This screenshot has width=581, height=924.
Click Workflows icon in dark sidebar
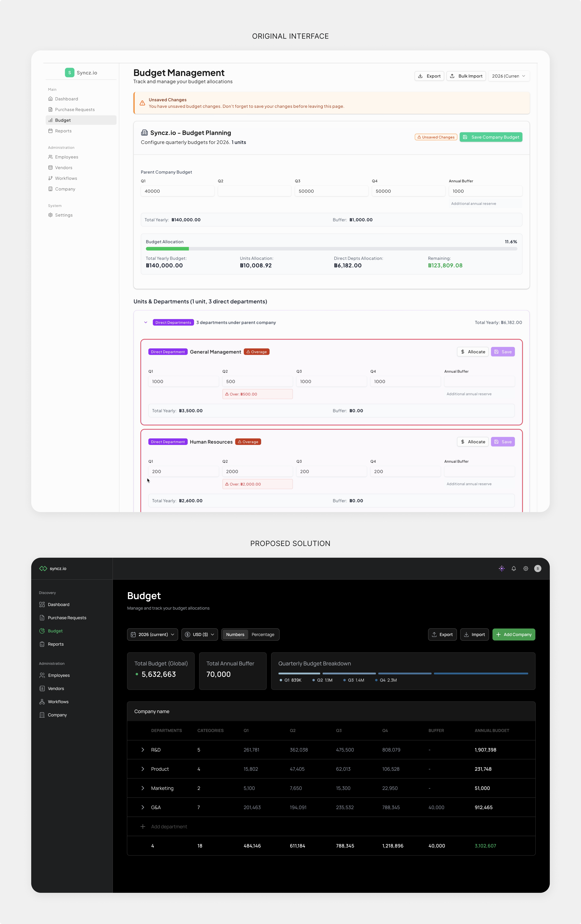point(42,702)
